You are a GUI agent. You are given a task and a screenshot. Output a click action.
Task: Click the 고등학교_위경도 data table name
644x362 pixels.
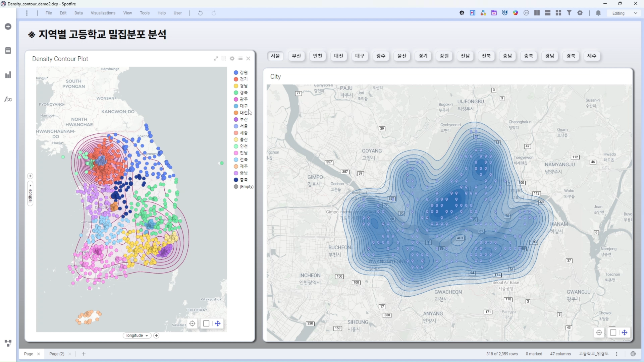pyautogui.click(x=594, y=354)
